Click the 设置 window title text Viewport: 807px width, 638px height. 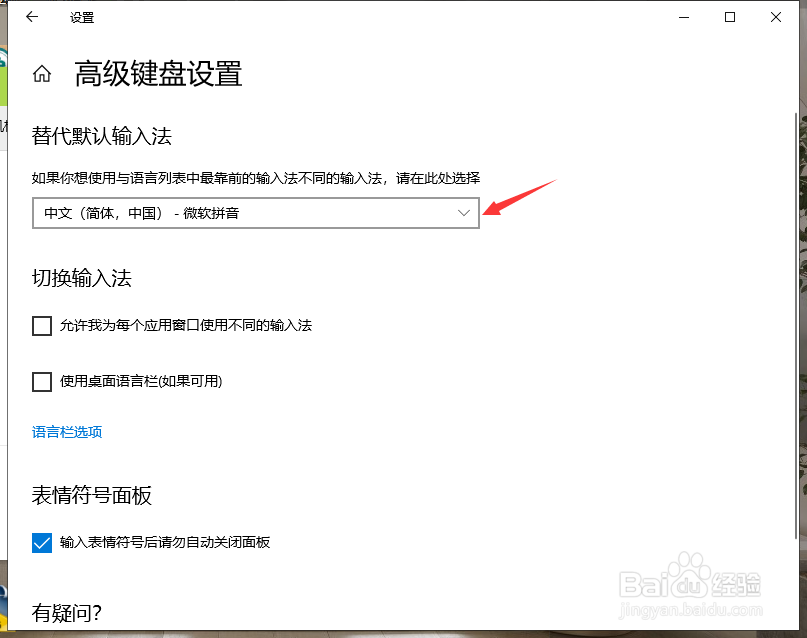coord(82,17)
